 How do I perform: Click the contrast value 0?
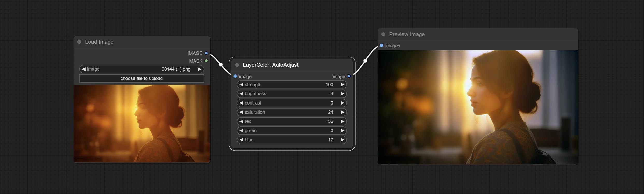tap(332, 103)
